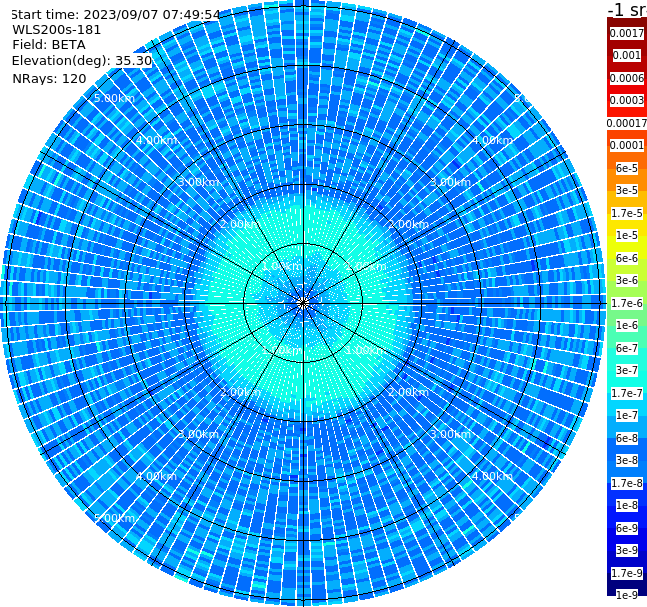Select the 0.0001 colorbar label
Viewport: 647px width, 607px height.
click(x=627, y=145)
